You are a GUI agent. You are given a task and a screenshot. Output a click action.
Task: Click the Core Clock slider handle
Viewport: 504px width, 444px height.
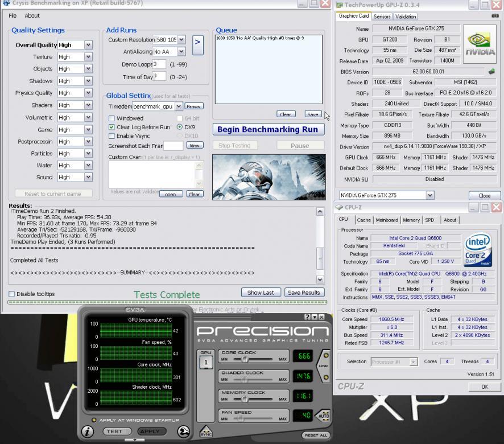click(245, 359)
